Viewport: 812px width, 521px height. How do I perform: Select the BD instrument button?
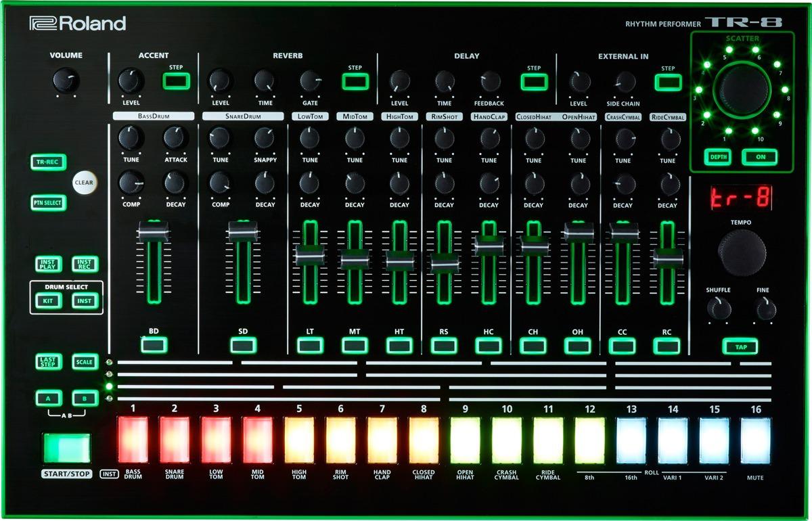[154, 346]
